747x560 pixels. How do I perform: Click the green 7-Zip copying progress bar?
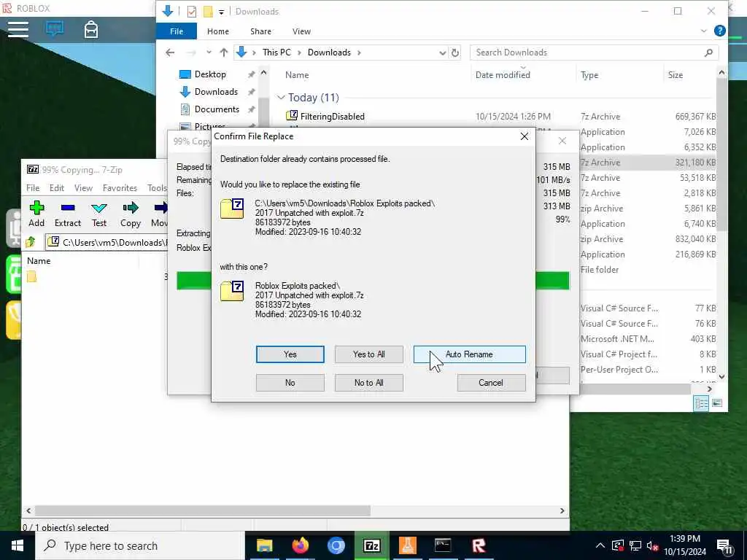point(552,281)
